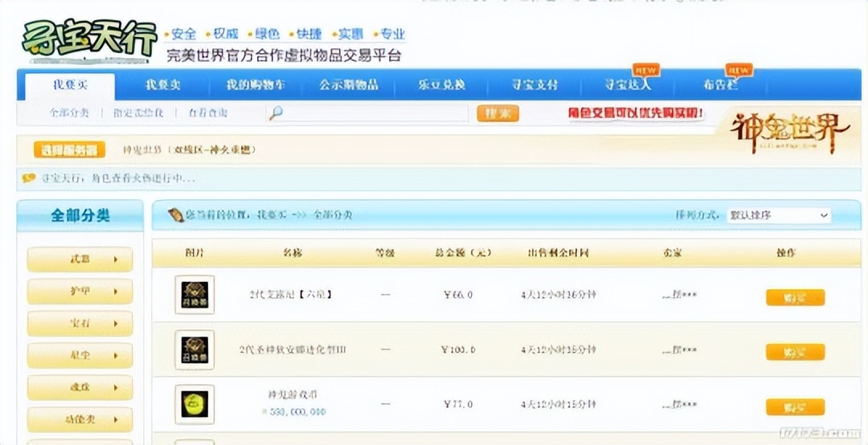Click the seller name in ¥100.0 row
Screen dimensions: 868x445
pyautogui.click(x=679, y=349)
